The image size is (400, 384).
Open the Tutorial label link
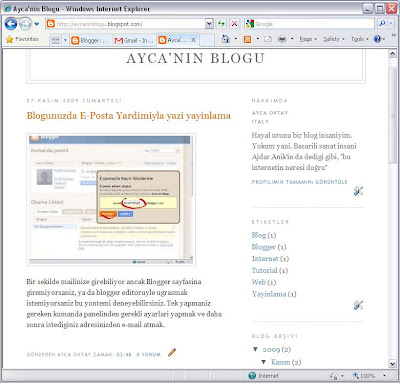click(265, 270)
